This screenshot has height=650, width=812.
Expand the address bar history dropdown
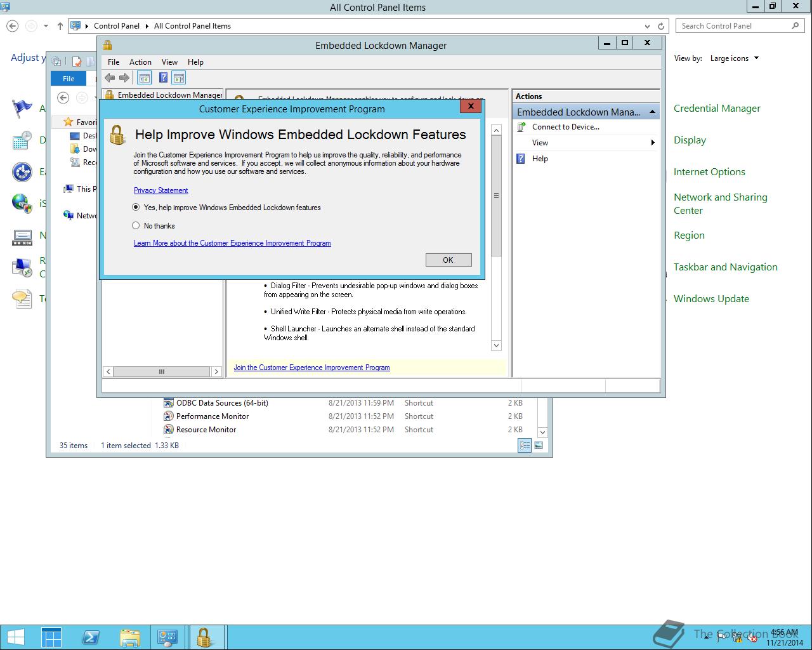point(647,26)
